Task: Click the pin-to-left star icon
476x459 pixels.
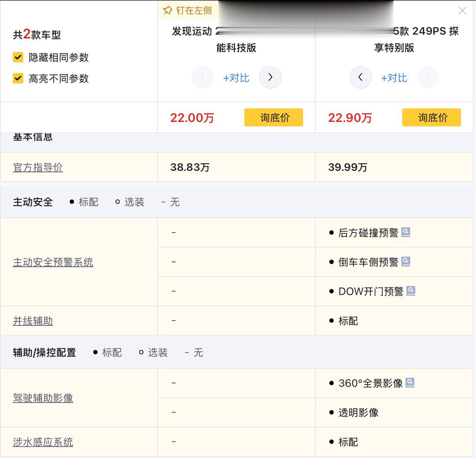Action: (x=168, y=11)
